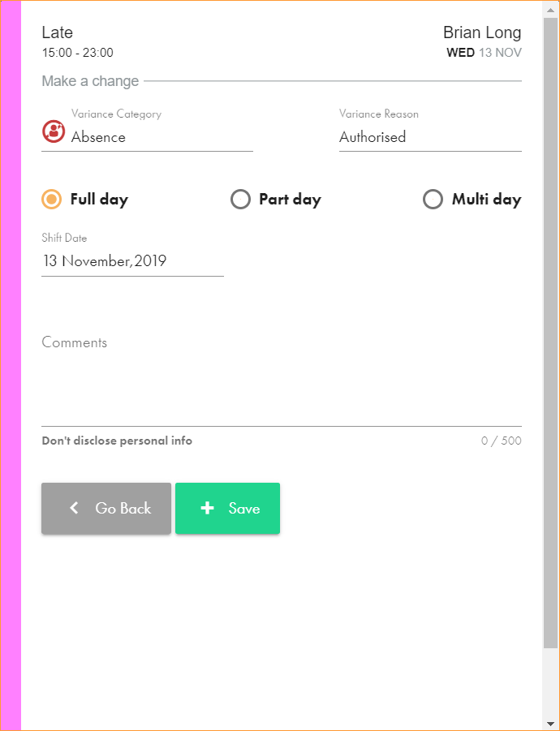The height and width of the screenshot is (731, 560).
Task: Click the scroll down arrow
Action: click(x=551, y=722)
